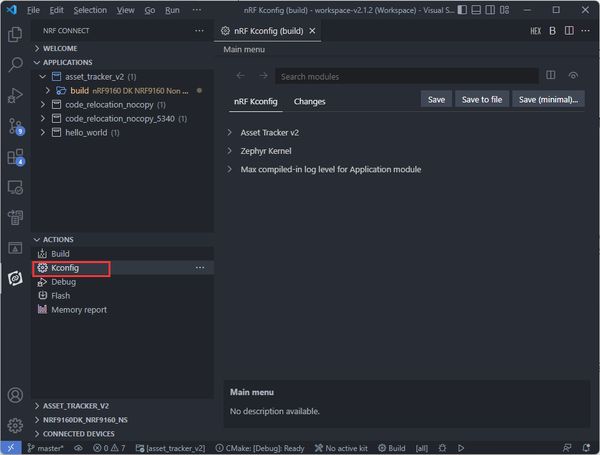Open Manage gear in activity bar

pyautogui.click(x=15, y=425)
